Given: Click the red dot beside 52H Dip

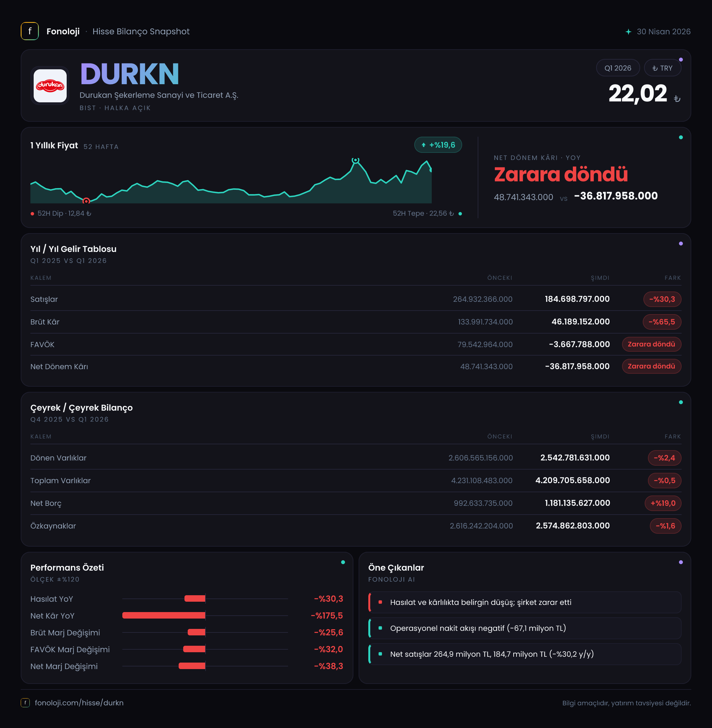Looking at the screenshot, I should (x=33, y=214).
